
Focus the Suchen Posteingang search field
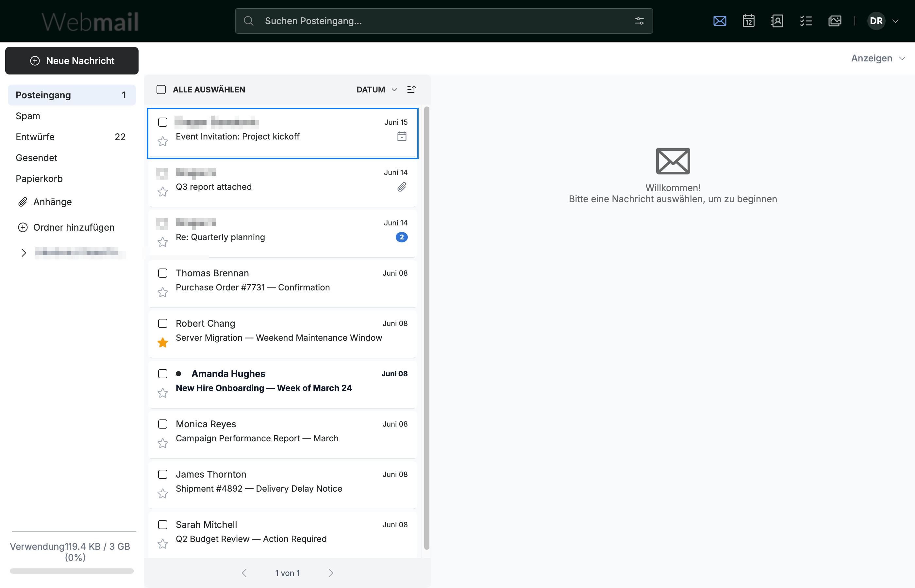coord(444,21)
